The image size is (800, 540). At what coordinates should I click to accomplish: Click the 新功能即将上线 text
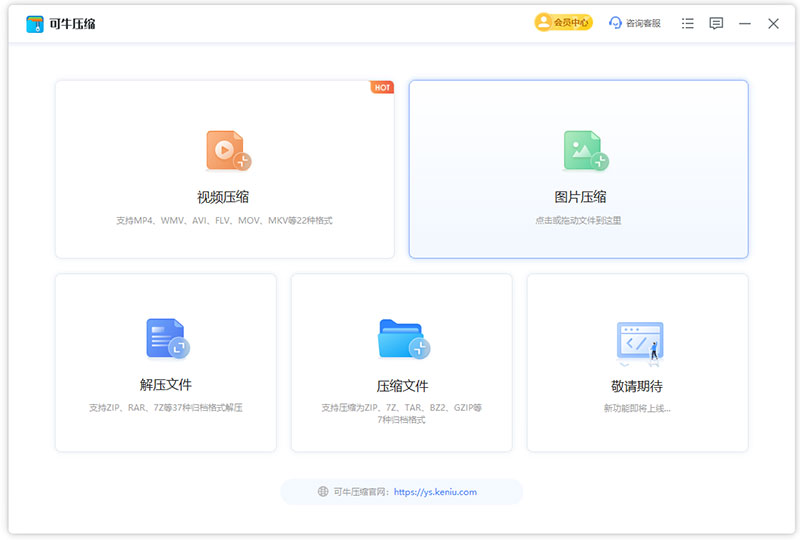pos(637,408)
